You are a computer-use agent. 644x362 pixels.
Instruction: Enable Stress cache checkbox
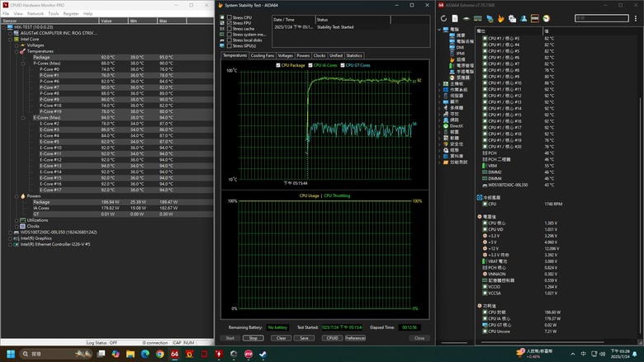pos(230,29)
